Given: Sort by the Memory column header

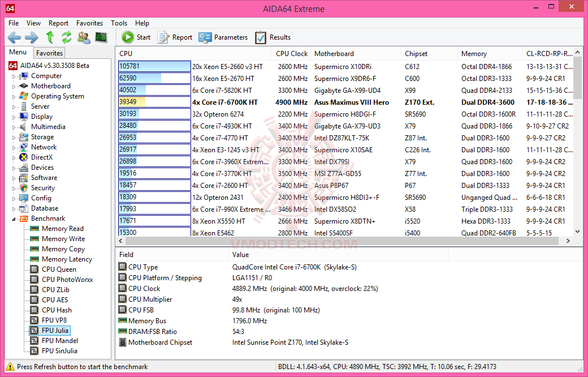Looking at the screenshot, I should (490, 54).
